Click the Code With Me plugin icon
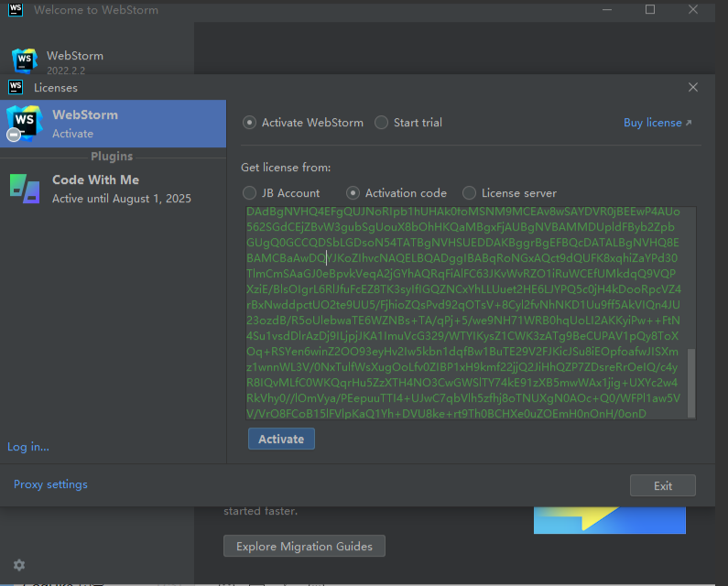 (25, 189)
